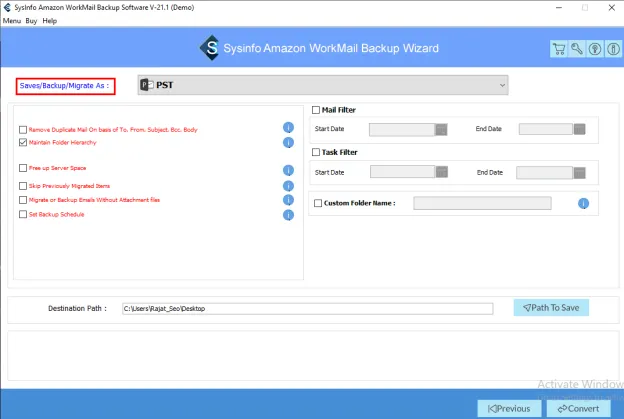Open the Help menu
The image size is (624, 419).
point(50,20)
